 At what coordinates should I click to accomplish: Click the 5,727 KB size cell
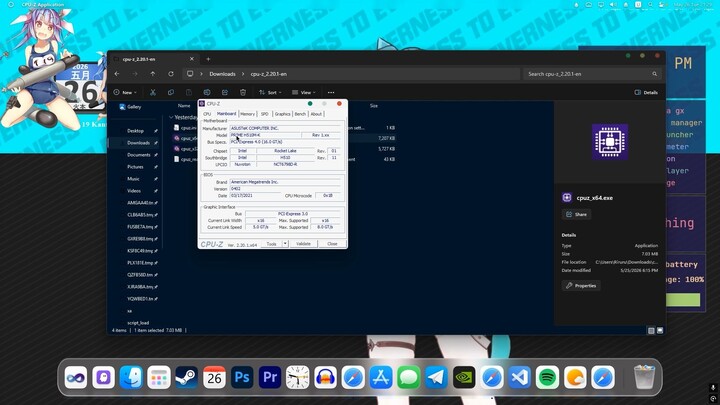[x=387, y=149]
